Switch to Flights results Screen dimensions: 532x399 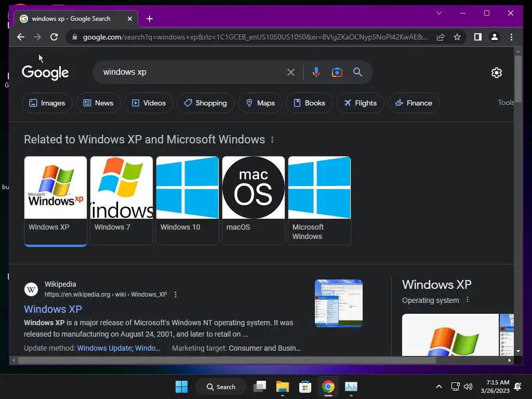tap(360, 103)
